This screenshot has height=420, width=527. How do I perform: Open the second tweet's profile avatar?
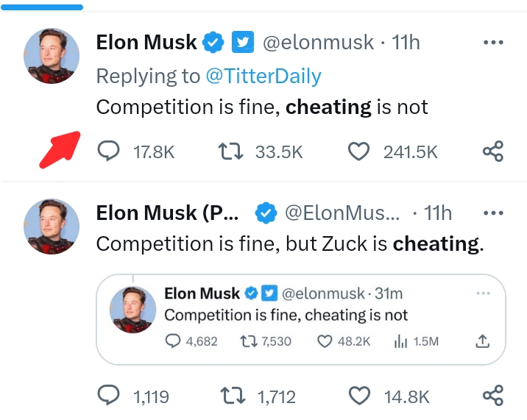click(x=52, y=226)
